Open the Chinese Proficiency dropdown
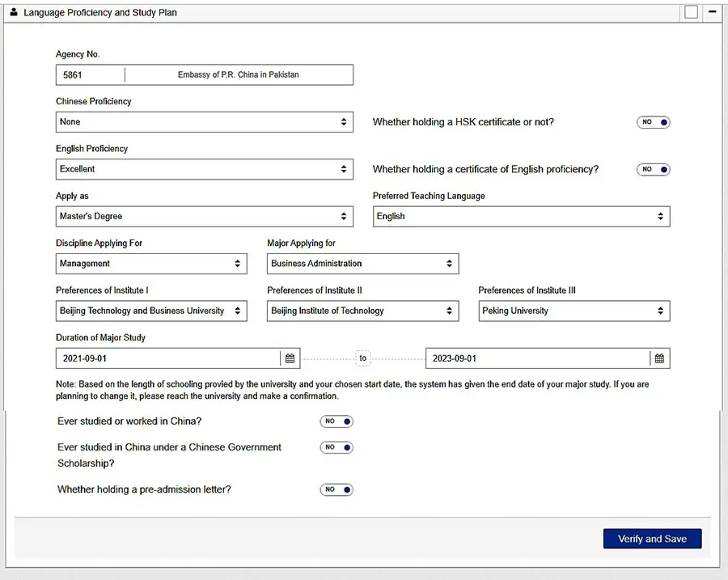This screenshot has height=580, width=728. pyautogui.click(x=204, y=122)
